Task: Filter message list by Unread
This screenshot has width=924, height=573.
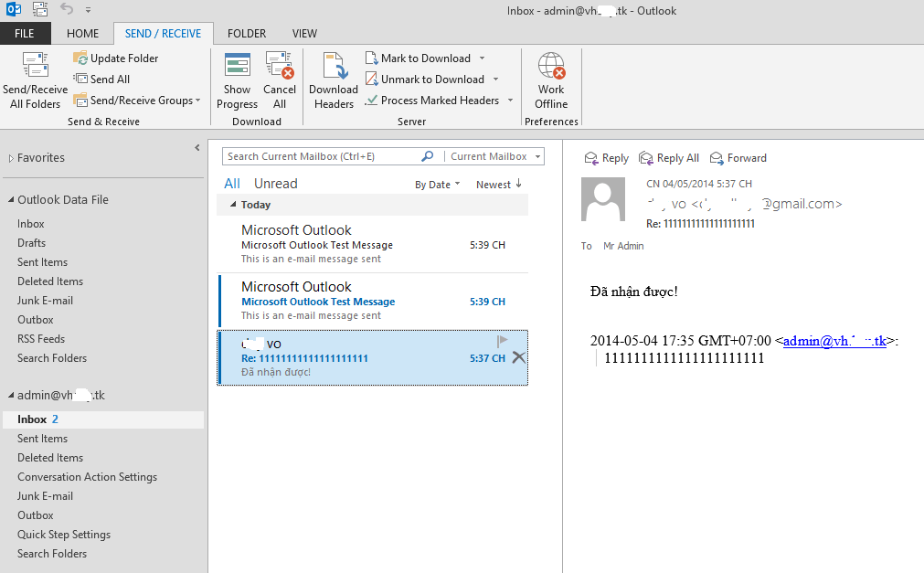Action: tap(275, 184)
